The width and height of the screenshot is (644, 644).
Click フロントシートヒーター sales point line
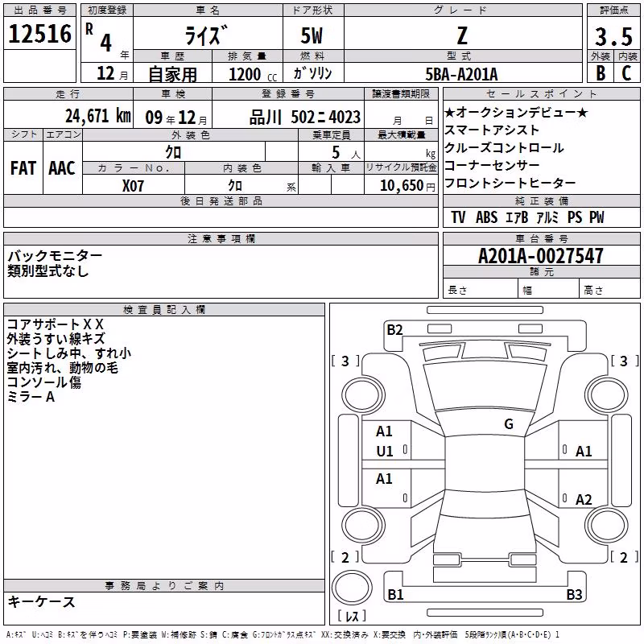[510, 183]
